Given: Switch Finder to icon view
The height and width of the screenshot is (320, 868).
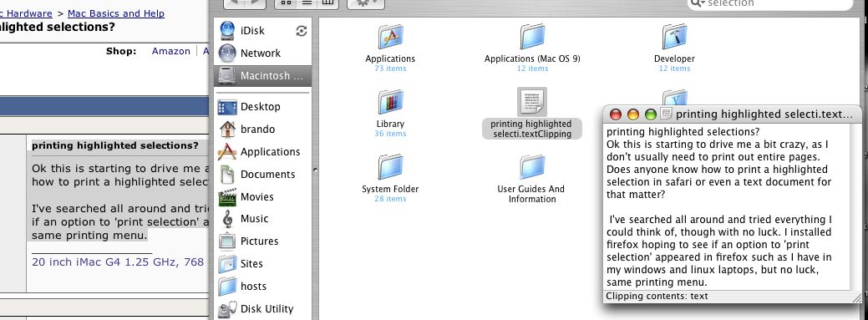Looking at the screenshot, I should pos(287,3).
